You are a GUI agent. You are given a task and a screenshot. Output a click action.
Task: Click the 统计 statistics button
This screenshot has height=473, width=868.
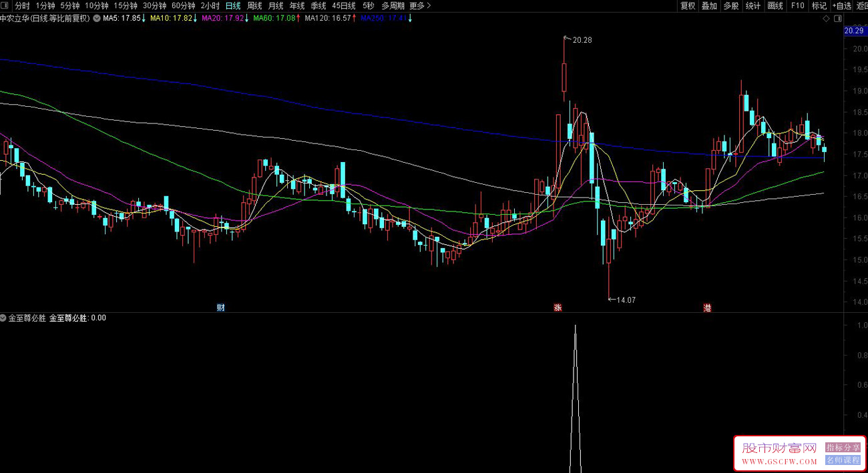753,6
